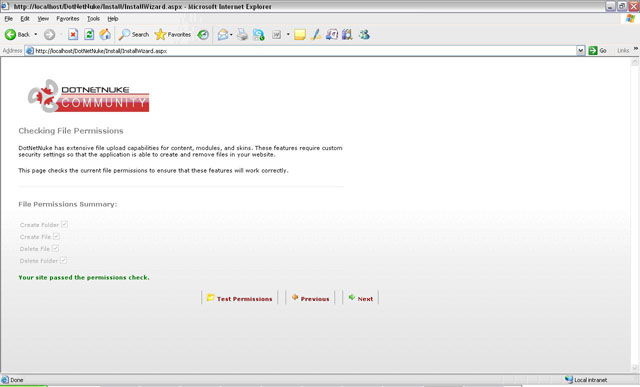Screen dimensions: 640x387
Task: Expand the Address bar dropdown
Action: click(580, 51)
